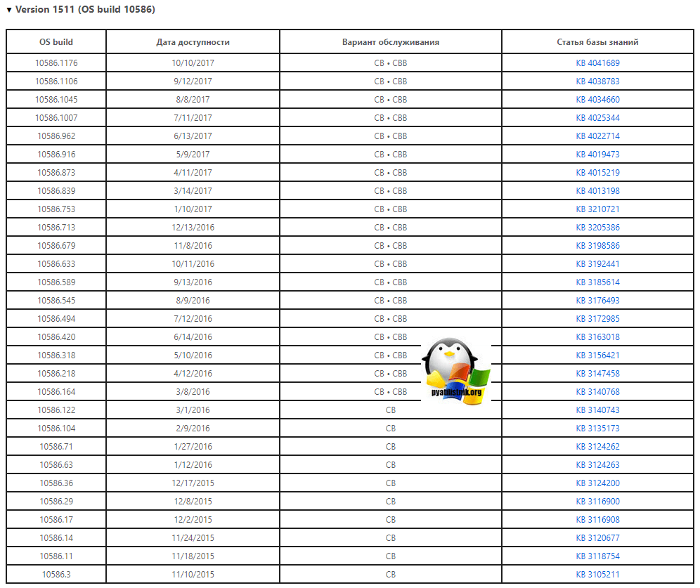Open the KB 4038783 article link
The width and height of the screenshot is (700, 588).
pos(597,81)
